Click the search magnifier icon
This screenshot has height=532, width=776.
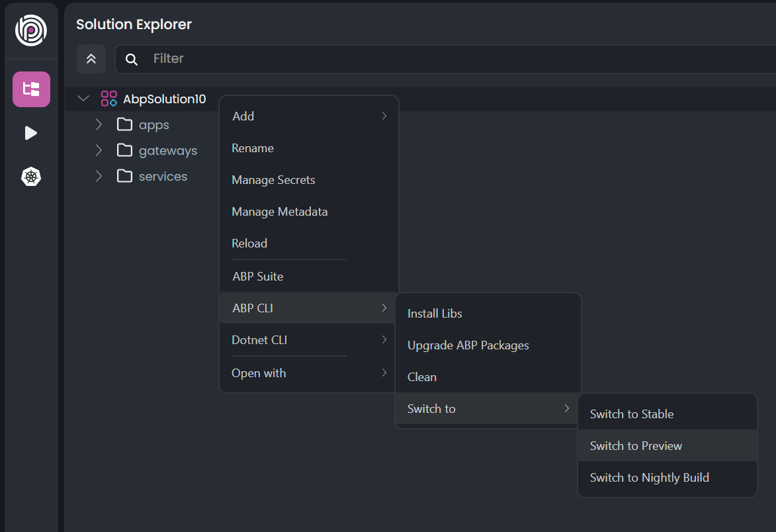click(132, 60)
